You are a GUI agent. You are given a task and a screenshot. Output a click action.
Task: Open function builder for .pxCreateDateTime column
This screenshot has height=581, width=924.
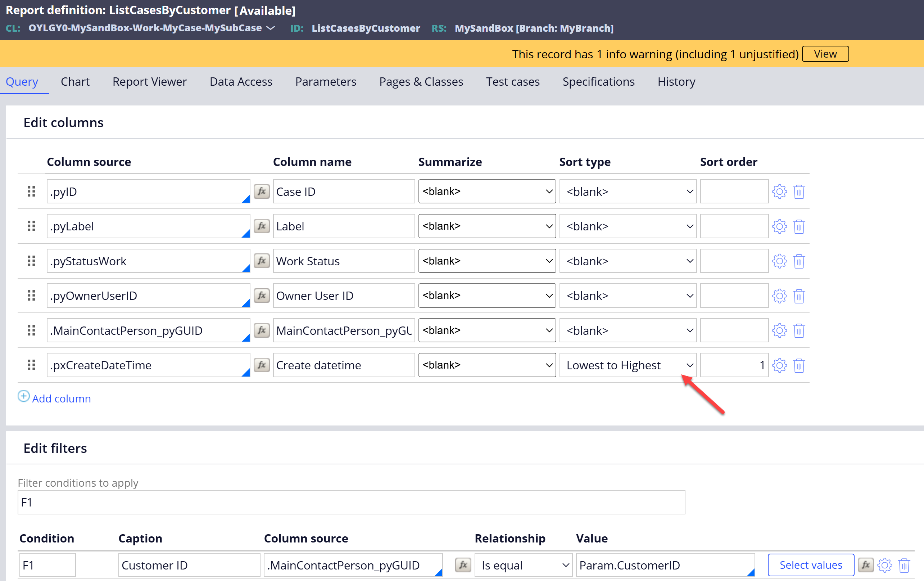click(x=262, y=365)
